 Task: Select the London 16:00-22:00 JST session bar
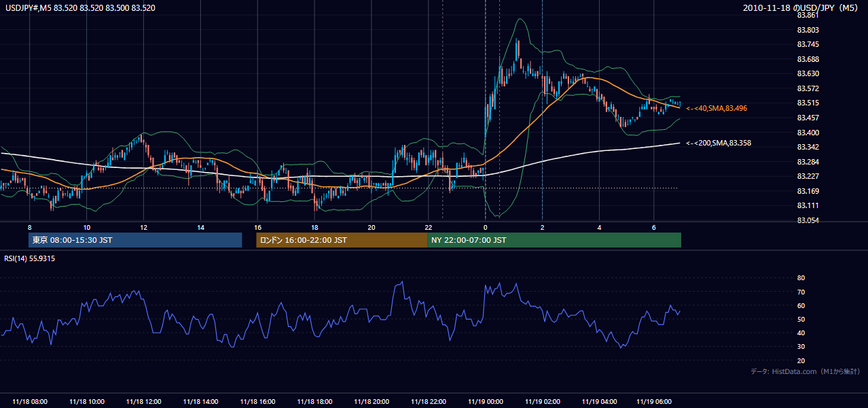pos(342,240)
